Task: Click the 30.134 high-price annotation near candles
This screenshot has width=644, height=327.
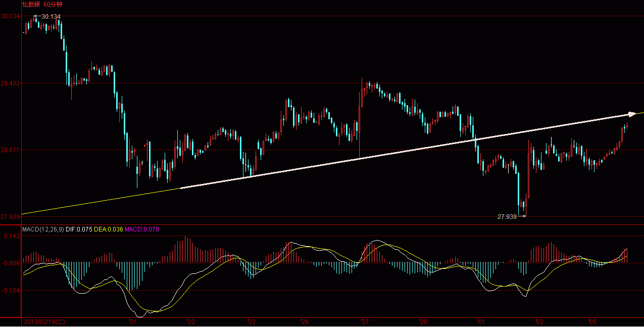Action: pos(51,17)
